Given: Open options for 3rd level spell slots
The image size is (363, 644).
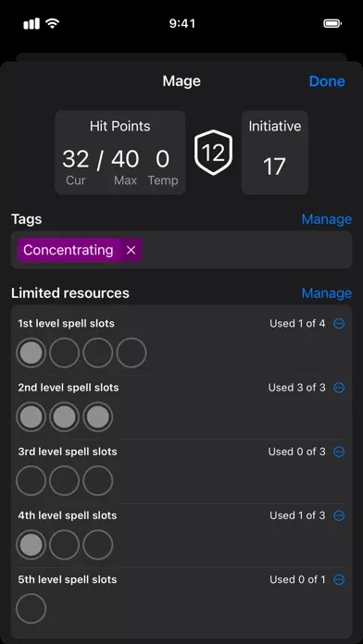Looking at the screenshot, I should [339, 452].
